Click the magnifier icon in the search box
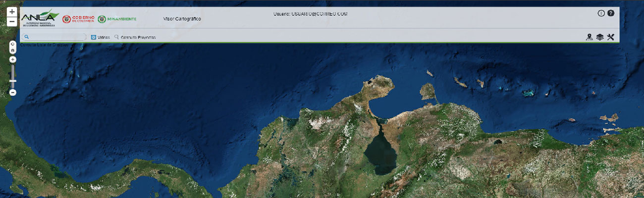 click(x=27, y=37)
